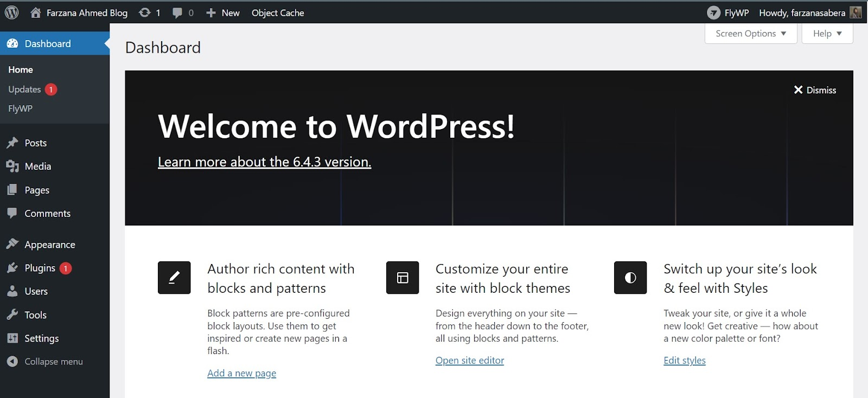Collapse the sidebar menu
This screenshot has height=398, width=868.
coord(45,362)
